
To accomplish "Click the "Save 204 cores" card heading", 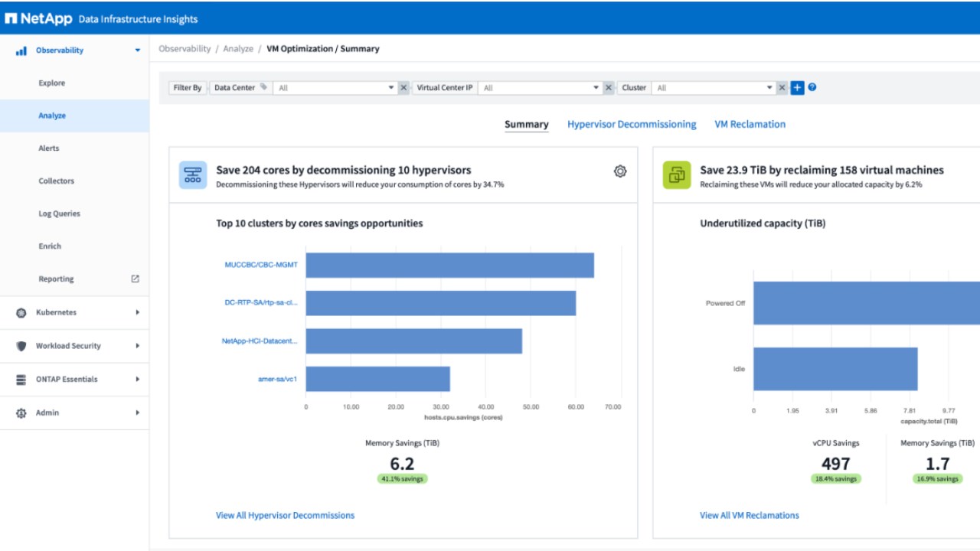I will 344,171.
